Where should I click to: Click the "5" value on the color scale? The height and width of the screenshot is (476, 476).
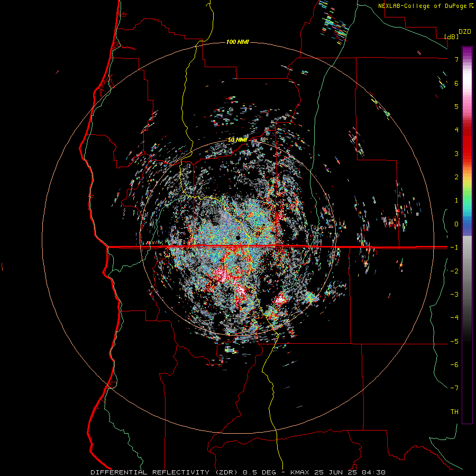point(456,106)
